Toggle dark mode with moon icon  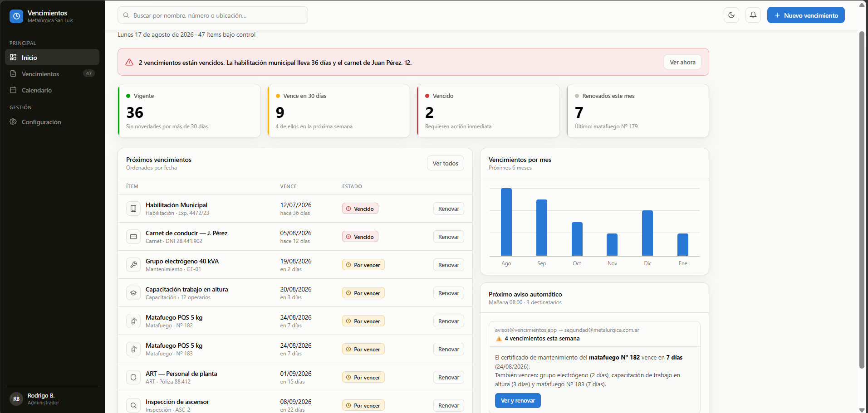pyautogui.click(x=731, y=15)
